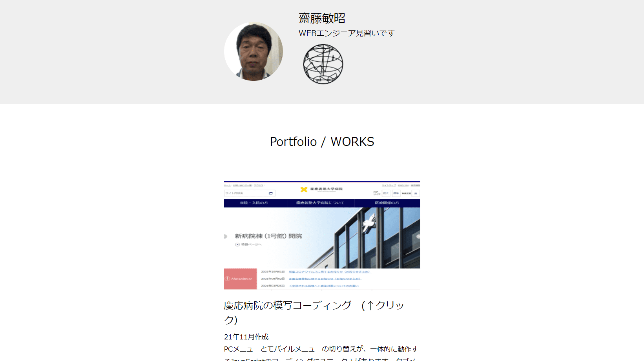The height and width of the screenshot is (361, 644).
Task: Click the right carousel arrow on hero image
Action: (418, 236)
